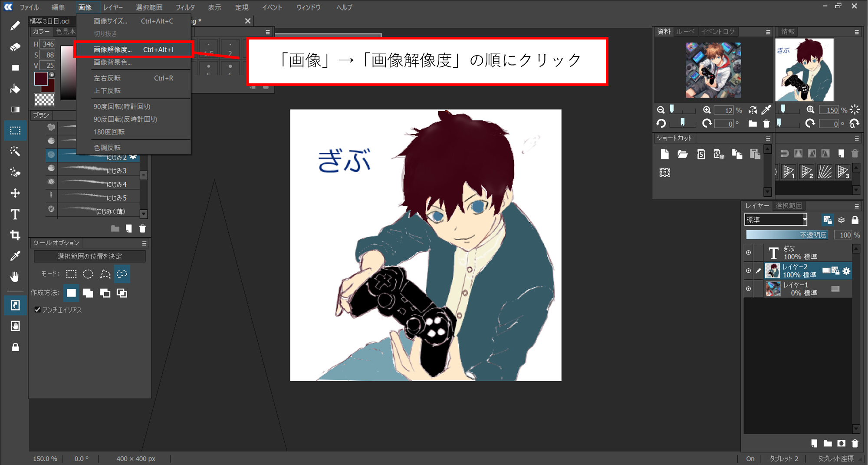Click the 選択範囲の位置を決定 button
This screenshot has height=465, width=868.
(x=89, y=256)
